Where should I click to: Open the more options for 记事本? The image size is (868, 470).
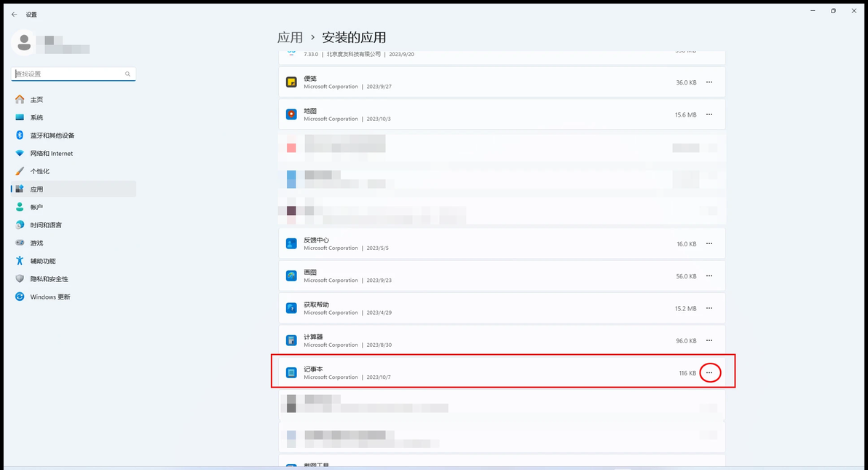(x=710, y=373)
